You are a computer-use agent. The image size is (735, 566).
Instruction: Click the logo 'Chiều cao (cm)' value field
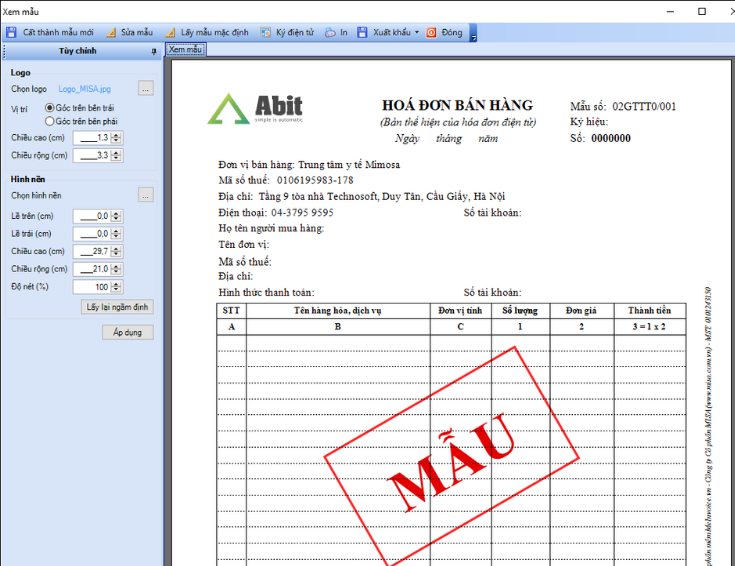click(96, 138)
